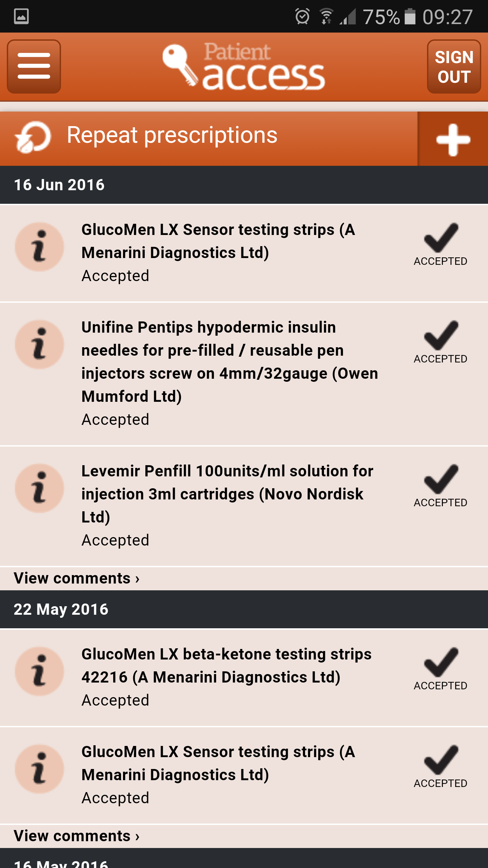
Task: Expand View comments for 16 Jun 2016
Action: pos(77,578)
